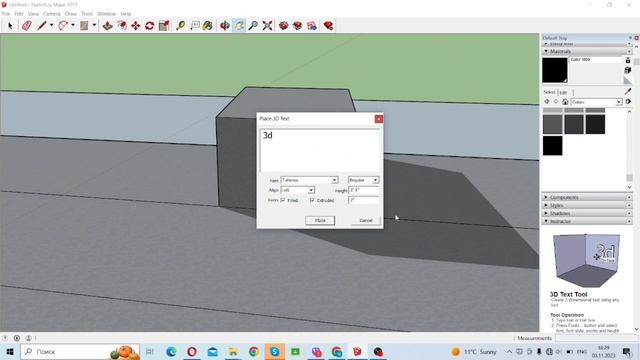Switch to materials Edit tab
Viewport: 640px width, 360px height.
(x=563, y=92)
